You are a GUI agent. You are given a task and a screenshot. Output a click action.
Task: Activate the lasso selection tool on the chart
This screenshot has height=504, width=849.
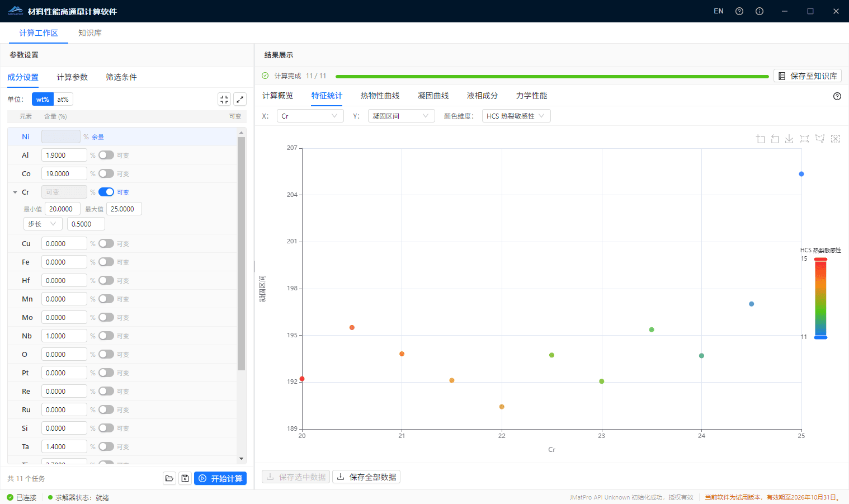pos(819,139)
